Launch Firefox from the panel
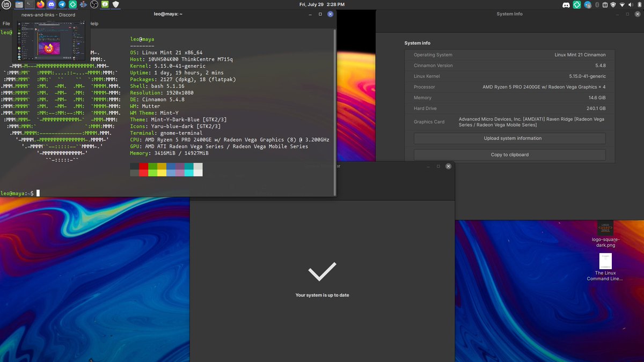This screenshot has height=362, width=644. pyautogui.click(x=40, y=4)
